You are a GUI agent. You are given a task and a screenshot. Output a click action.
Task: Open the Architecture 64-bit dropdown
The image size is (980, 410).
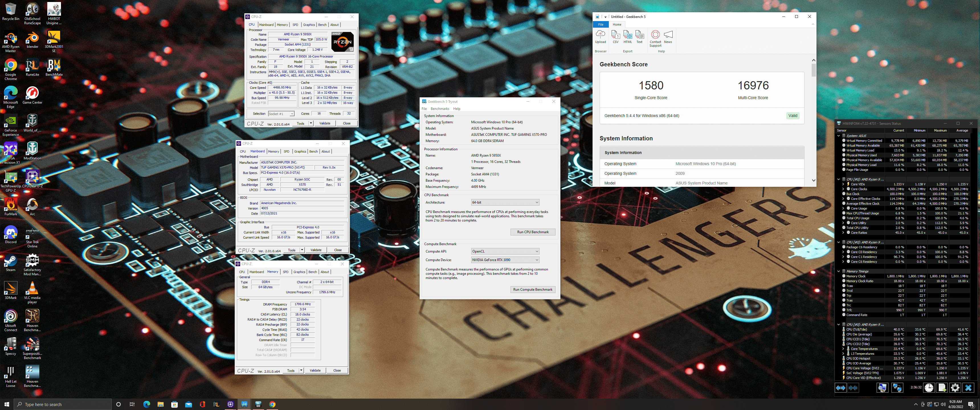click(505, 202)
